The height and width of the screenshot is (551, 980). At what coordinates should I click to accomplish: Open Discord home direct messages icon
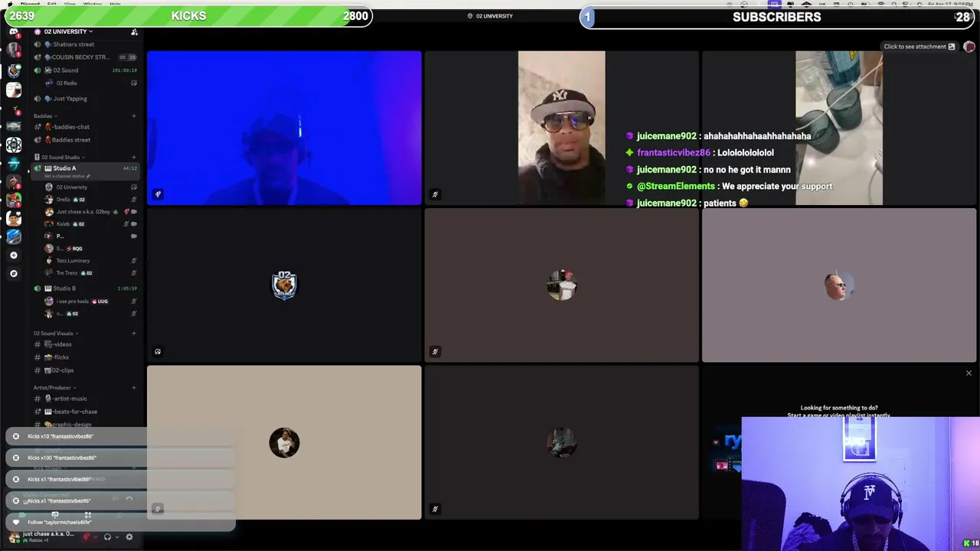pos(13,31)
